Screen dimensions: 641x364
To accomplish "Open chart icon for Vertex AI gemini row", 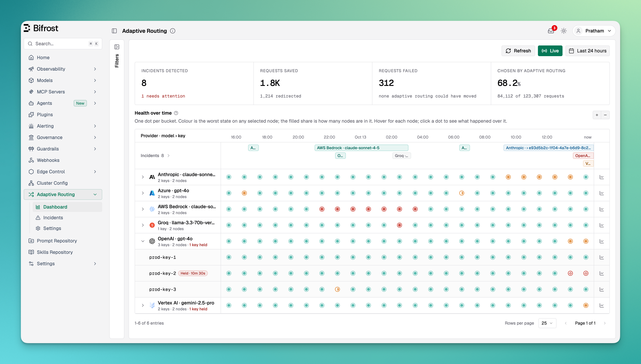I will [602, 305].
